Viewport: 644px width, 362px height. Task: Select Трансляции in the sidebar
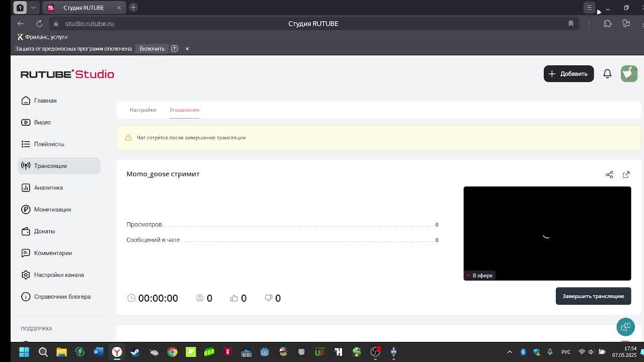tap(59, 166)
